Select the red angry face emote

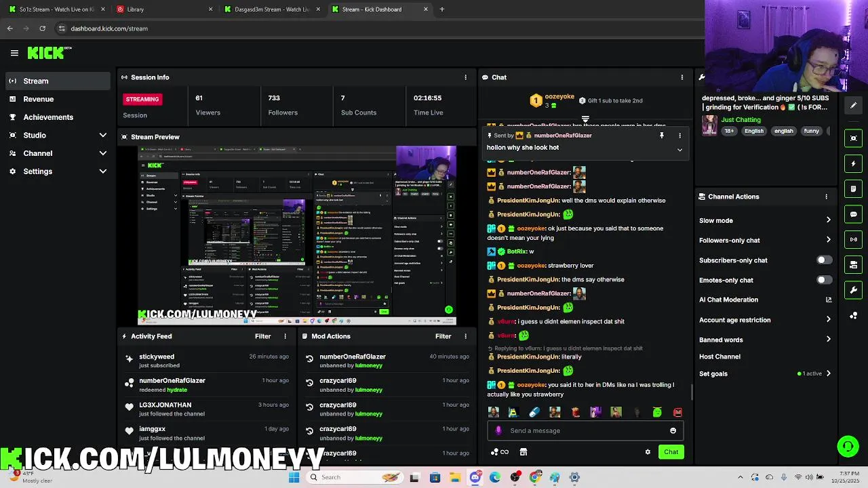pyautogui.click(x=677, y=412)
